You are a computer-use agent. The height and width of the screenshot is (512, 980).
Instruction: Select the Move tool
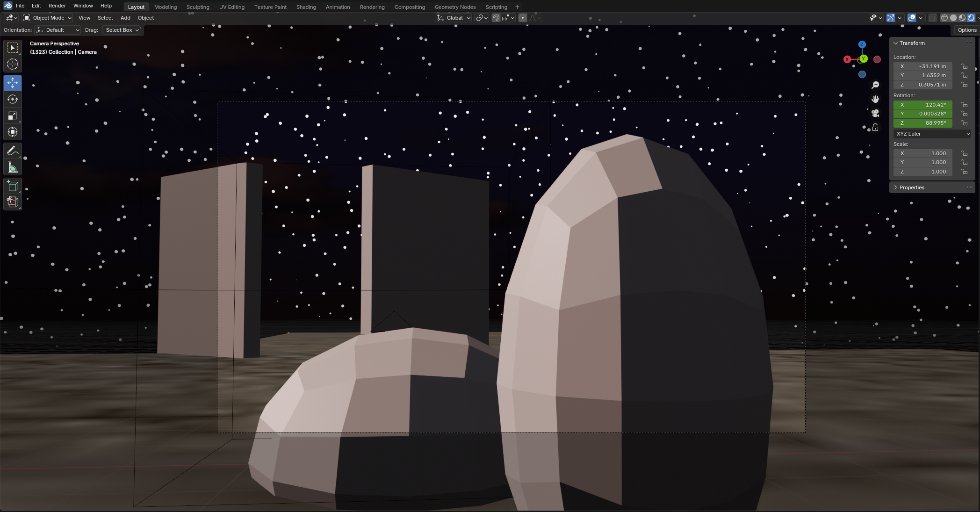click(13, 83)
